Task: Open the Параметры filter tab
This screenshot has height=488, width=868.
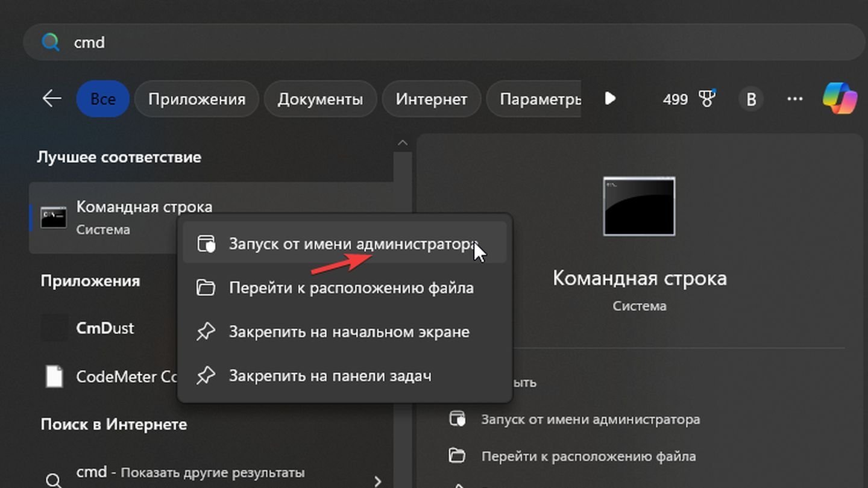Action: [534, 99]
